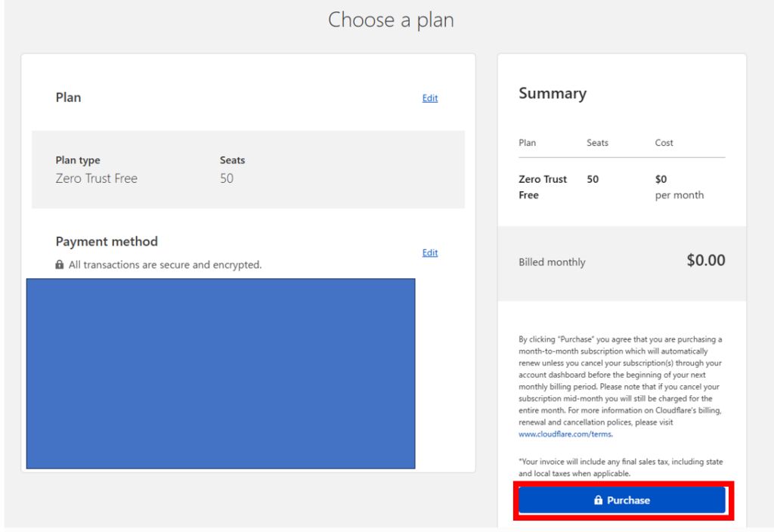Select the $0.00 billed monthly total
The image size is (774, 532).
(705, 261)
